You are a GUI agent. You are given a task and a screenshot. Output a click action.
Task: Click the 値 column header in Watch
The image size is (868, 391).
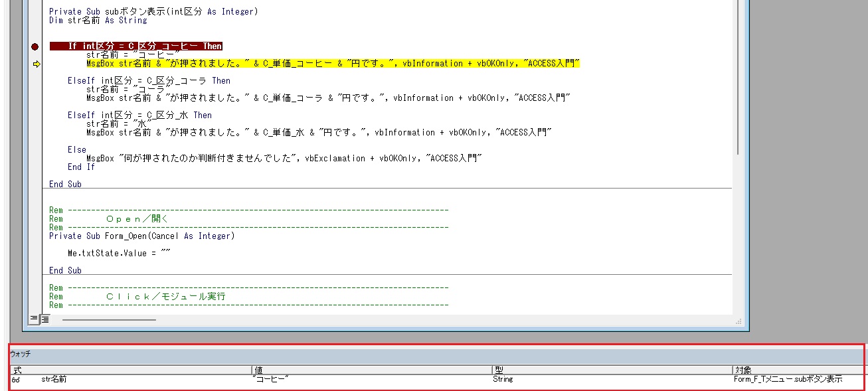258,370
